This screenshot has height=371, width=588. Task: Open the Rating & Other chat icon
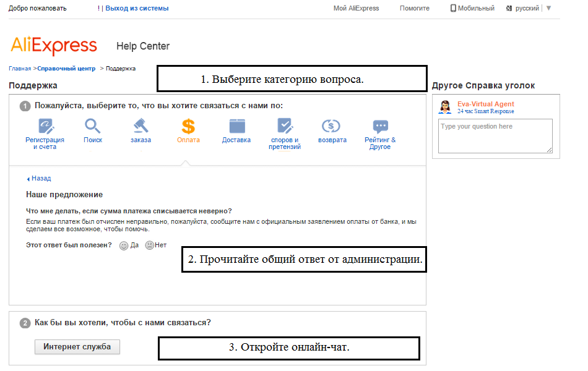click(380, 127)
